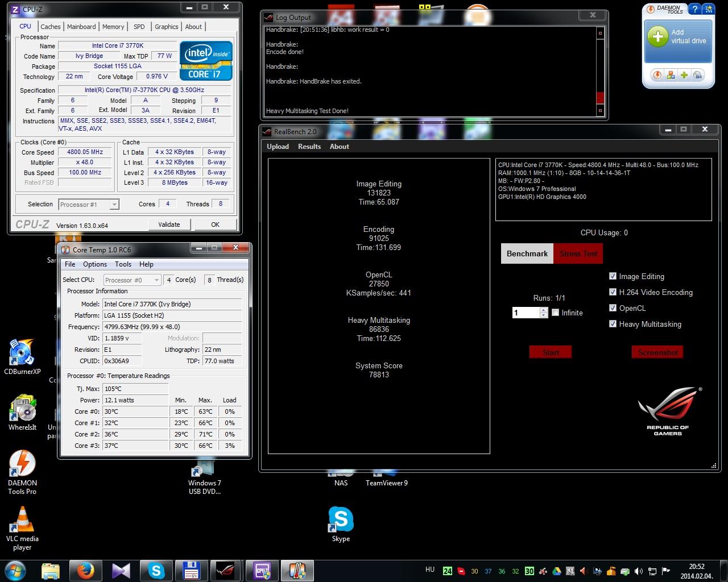728x582 pixels.
Task: Open About menu in RealBench
Action: pos(340,147)
